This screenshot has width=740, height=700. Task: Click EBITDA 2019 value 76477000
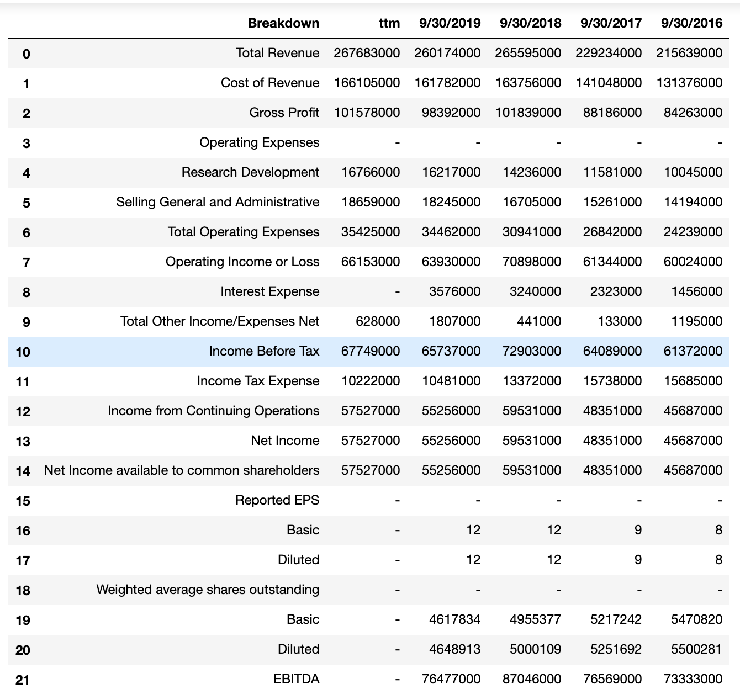[451, 679]
